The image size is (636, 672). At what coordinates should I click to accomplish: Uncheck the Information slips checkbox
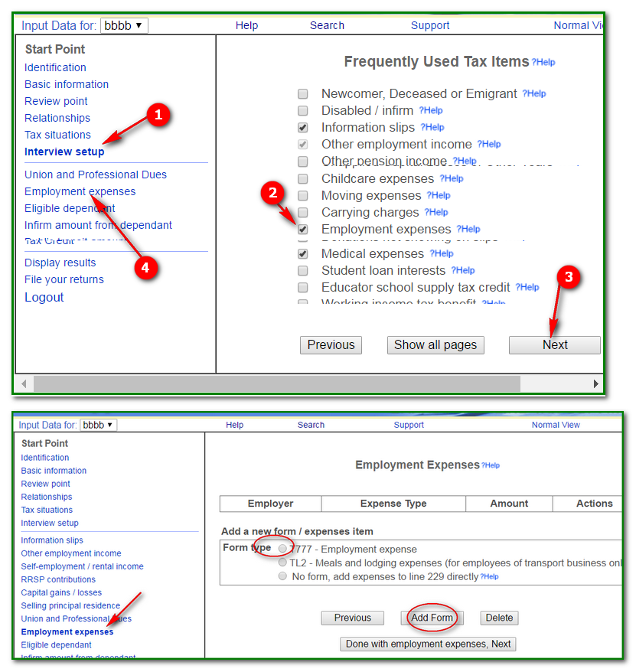(302, 127)
